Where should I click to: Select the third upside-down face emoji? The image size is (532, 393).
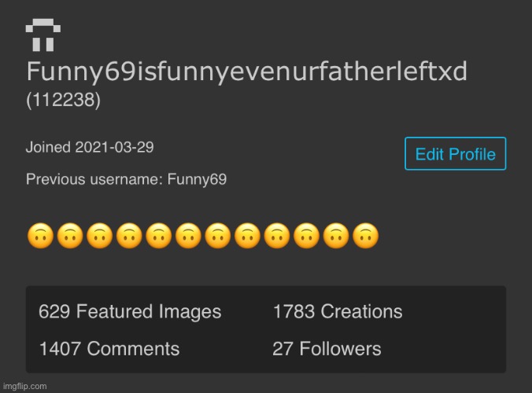pyautogui.click(x=99, y=236)
